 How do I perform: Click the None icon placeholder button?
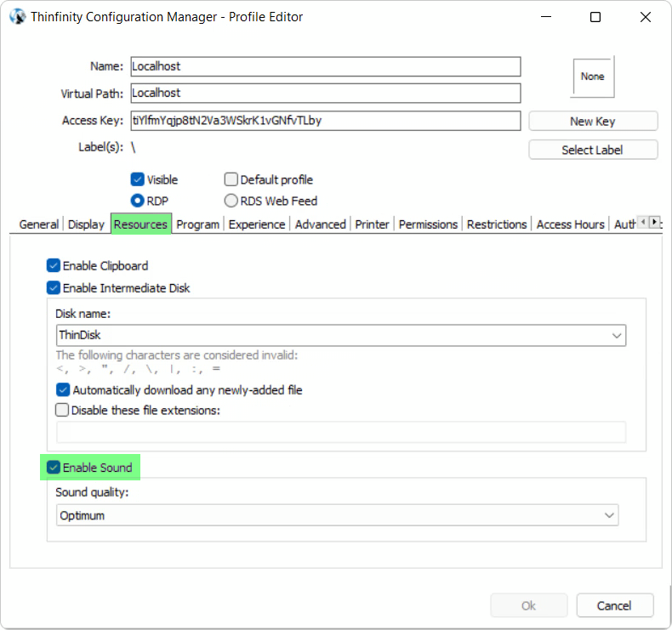pos(593,77)
